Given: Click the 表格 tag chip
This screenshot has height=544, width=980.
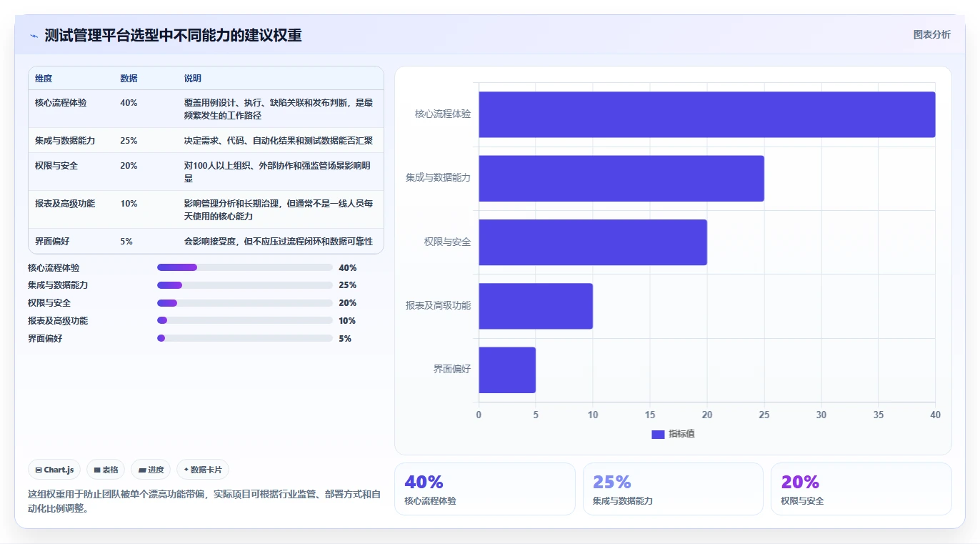Looking at the screenshot, I should pyautogui.click(x=106, y=470).
